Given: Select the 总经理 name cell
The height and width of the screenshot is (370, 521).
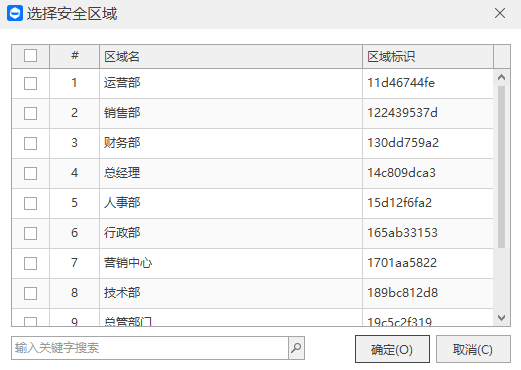Looking at the screenshot, I should tap(231, 173).
